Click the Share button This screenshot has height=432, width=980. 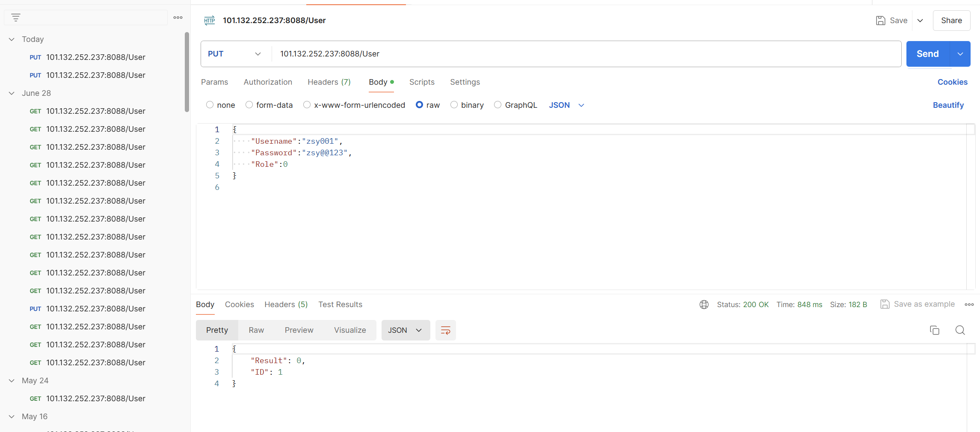click(951, 21)
